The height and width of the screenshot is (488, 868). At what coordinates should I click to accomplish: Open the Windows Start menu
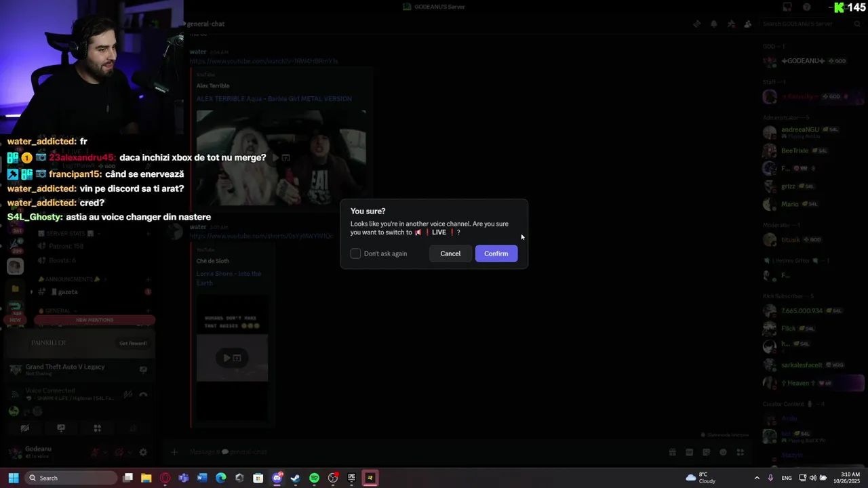pyautogui.click(x=13, y=478)
